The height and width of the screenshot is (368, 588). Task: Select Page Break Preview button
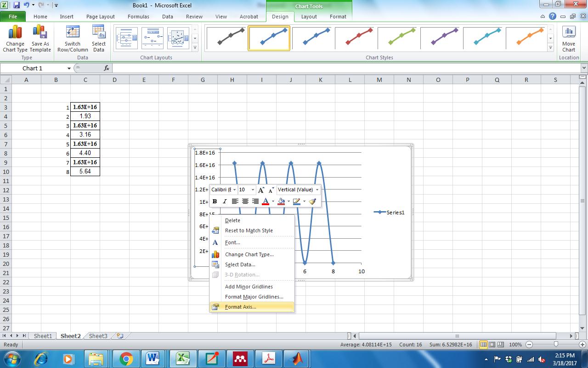pos(501,345)
